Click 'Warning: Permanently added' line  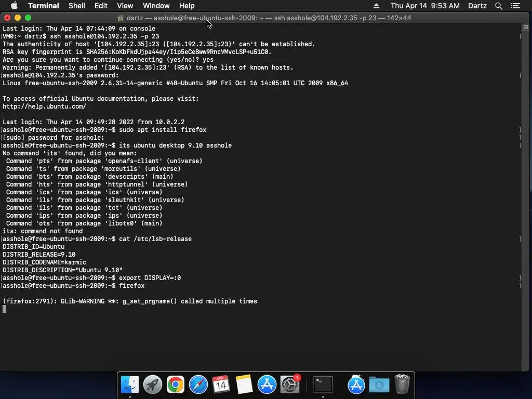[x=148, y=68]
